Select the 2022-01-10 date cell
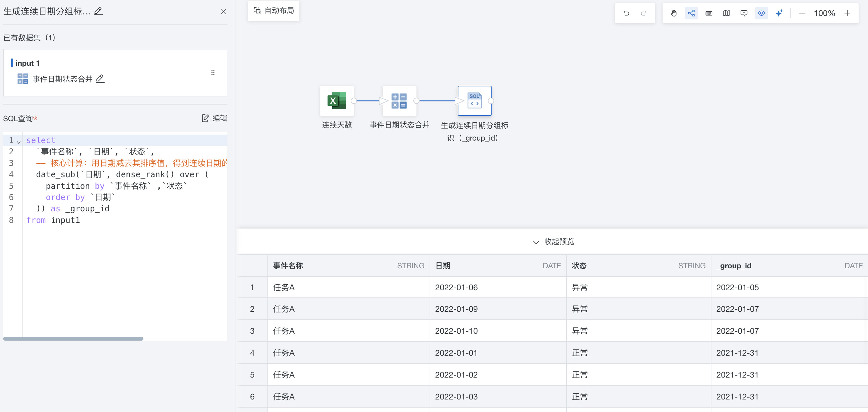This screenshot has height=412, width=868. 498,331
